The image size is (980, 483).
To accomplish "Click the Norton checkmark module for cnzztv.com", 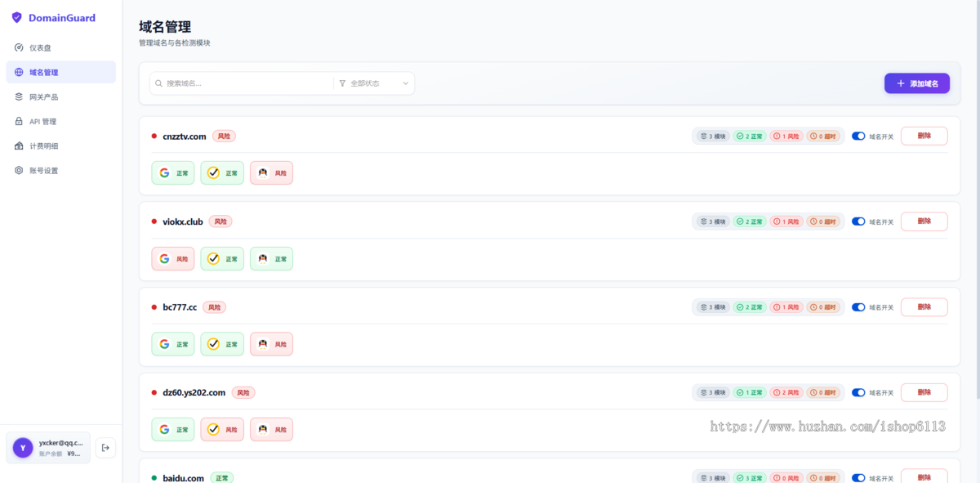I will tap(222, 173).
